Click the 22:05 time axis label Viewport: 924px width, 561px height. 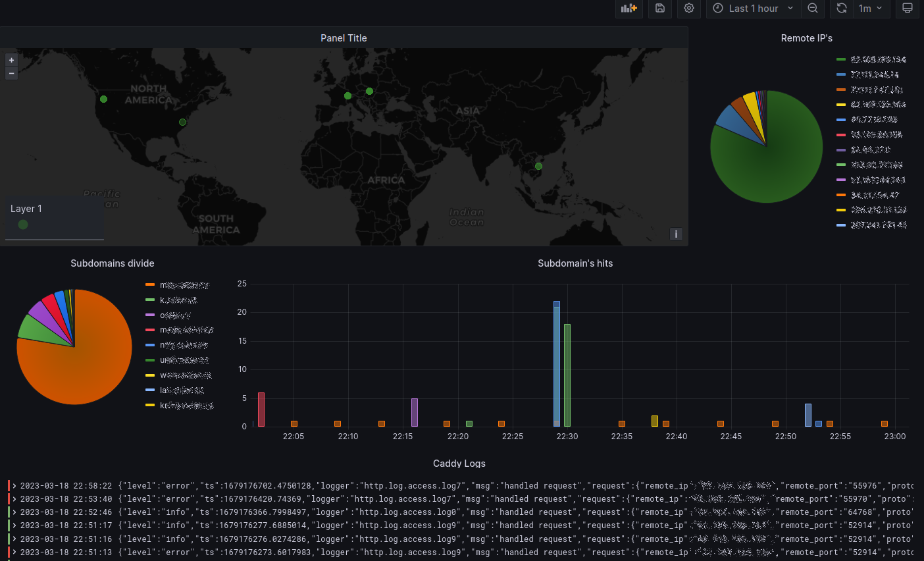294,437
